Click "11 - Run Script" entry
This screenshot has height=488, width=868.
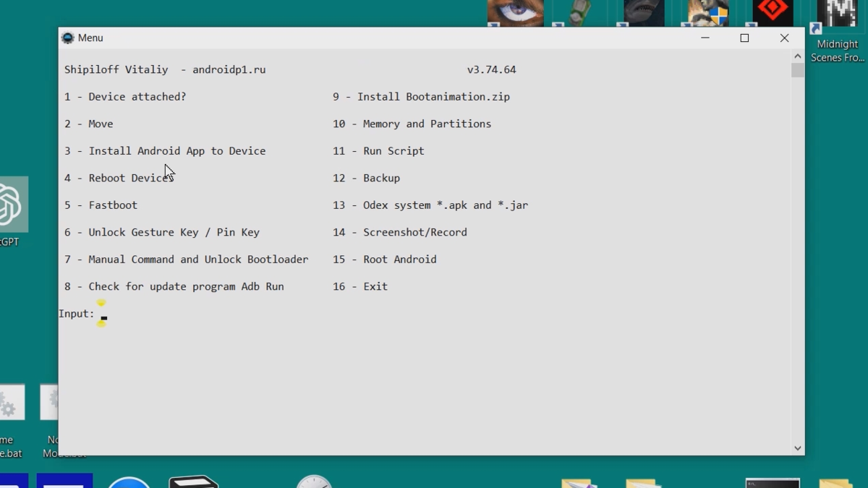tap(379, 151)
